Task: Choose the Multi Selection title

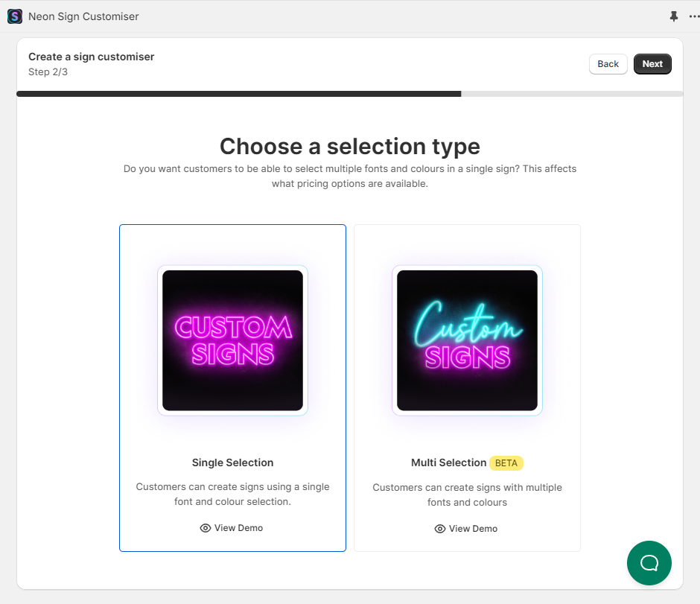Action: point(448,462)
